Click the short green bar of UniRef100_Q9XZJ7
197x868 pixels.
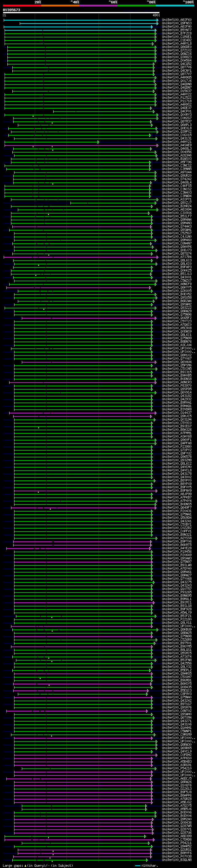pyautogui.click(x=114, y=203)
